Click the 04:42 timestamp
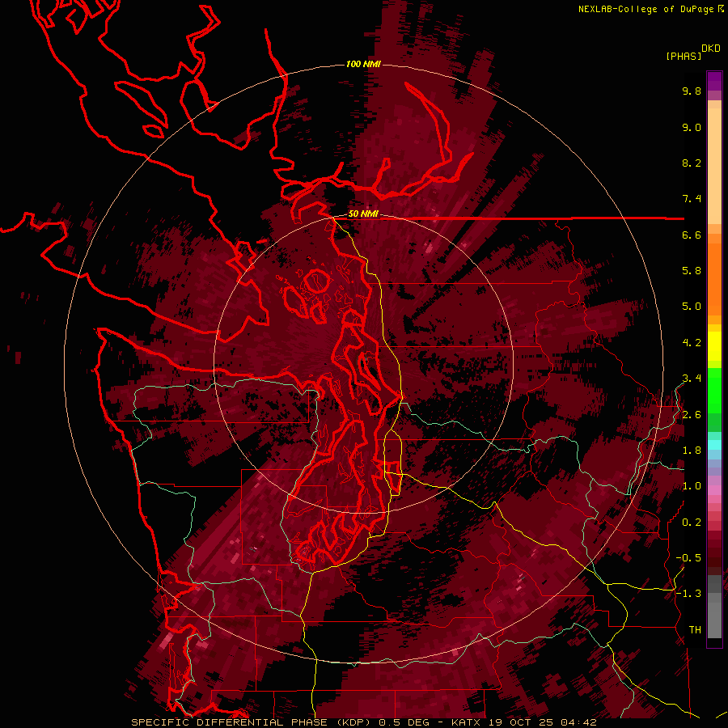The width and height of the screenshot is (728, 728). click(x=578, y=722)
